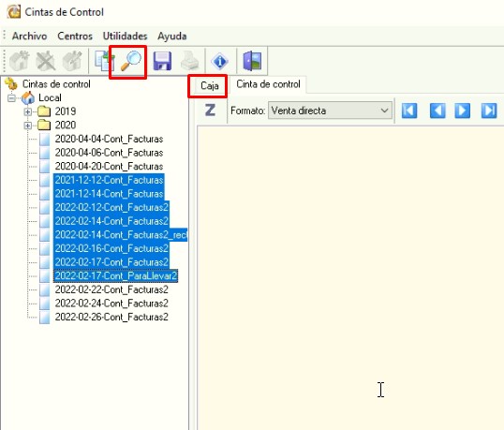Open the Utilidades menu

(x=125, y=36)
